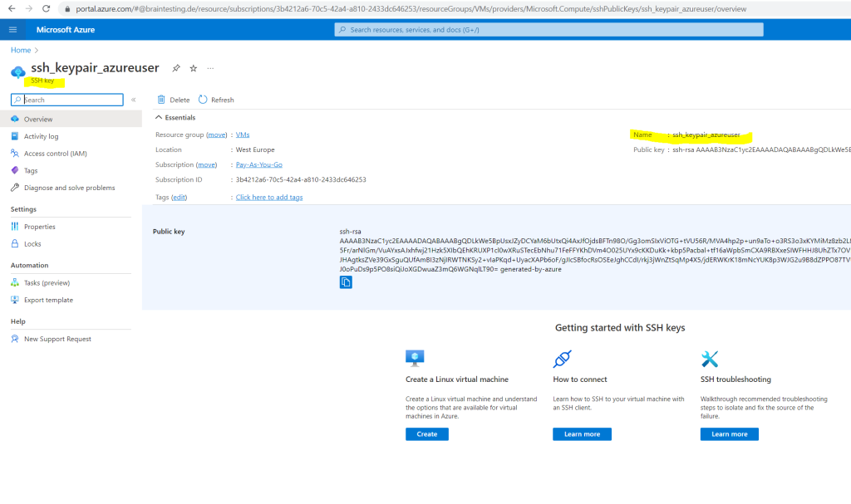Click edit link next to Tags
The width and height of the screenshot is (851, 504).
(x=180, y=198)
